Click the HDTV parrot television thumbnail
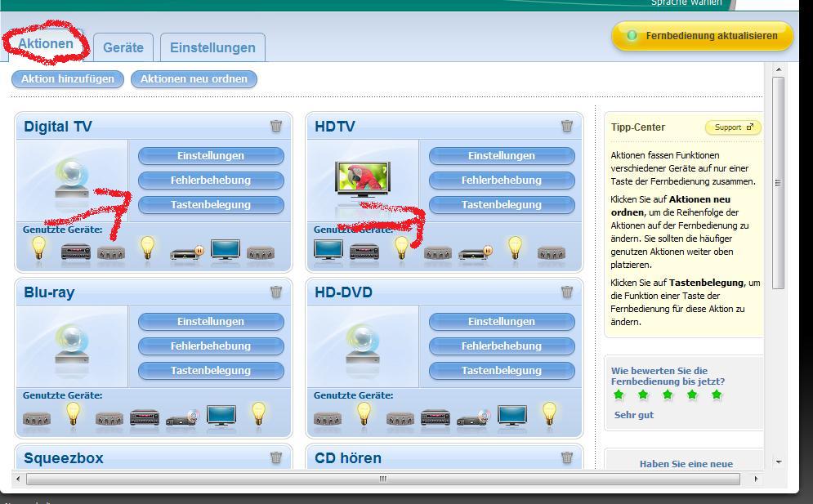Screen dimensions: 813x504 click(x=362, y=179)
